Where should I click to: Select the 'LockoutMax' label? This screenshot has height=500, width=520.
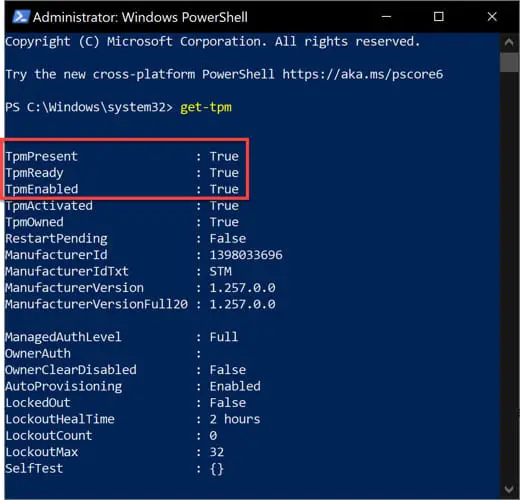click(41, 452)
